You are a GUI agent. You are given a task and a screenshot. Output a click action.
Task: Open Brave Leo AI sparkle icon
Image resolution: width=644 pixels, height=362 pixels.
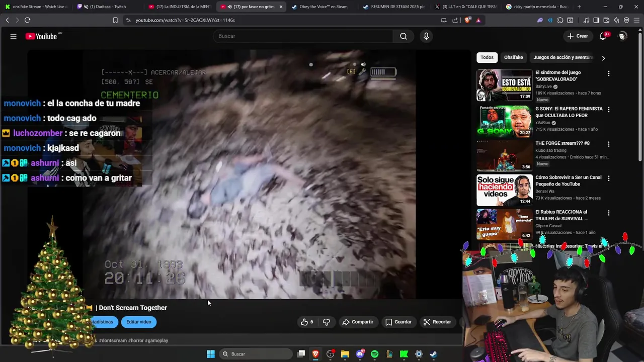(x=616, y=20)
